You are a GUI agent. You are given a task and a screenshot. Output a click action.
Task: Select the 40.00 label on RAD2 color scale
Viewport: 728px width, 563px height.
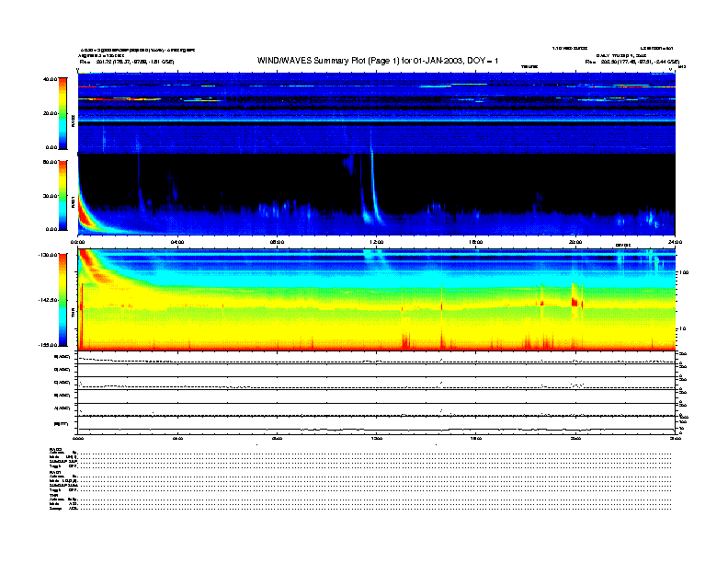[x=50, y=79]
